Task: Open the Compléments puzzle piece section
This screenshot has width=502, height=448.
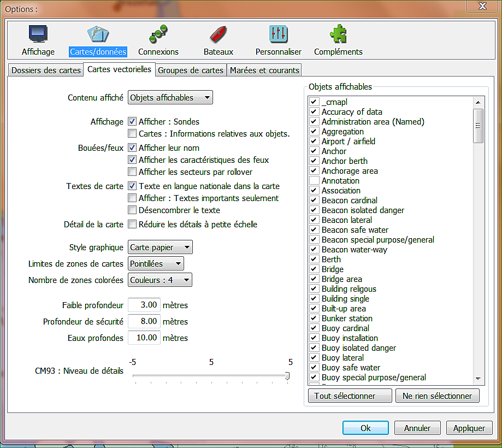Action: click(x=338, y=34)
